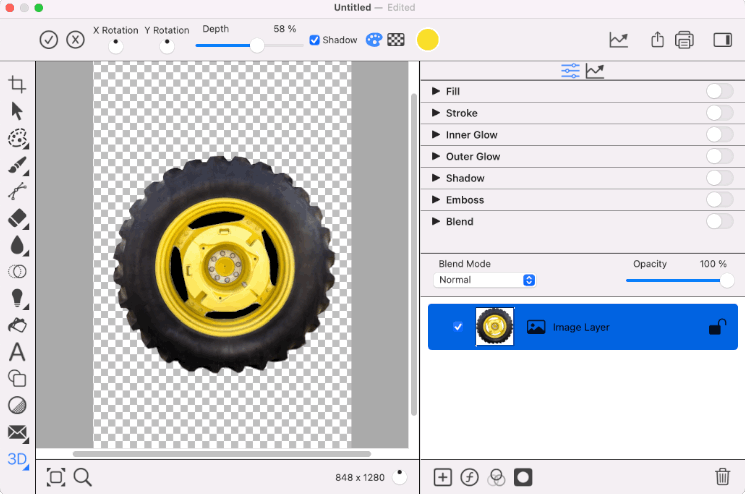This screenshot has width=746, height=494.
Task: Toggle the sidebar panel icon
Action: point(723,40)
